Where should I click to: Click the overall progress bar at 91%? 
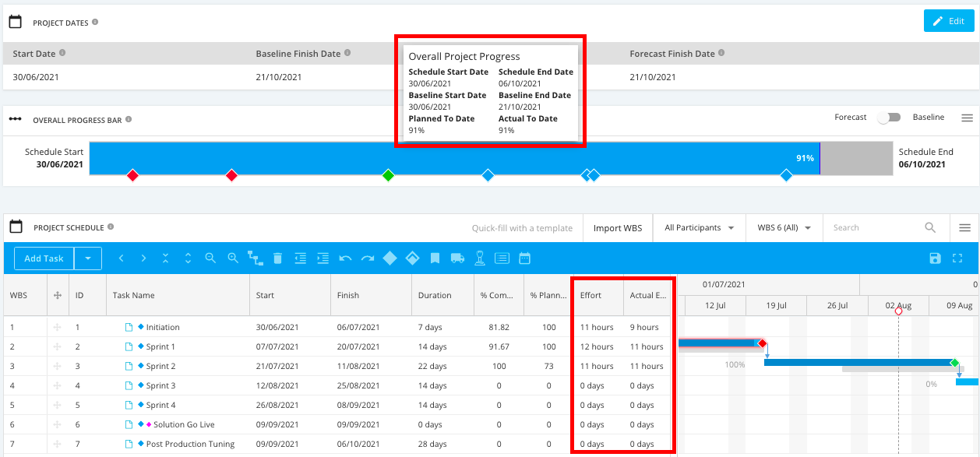(455, 158)
